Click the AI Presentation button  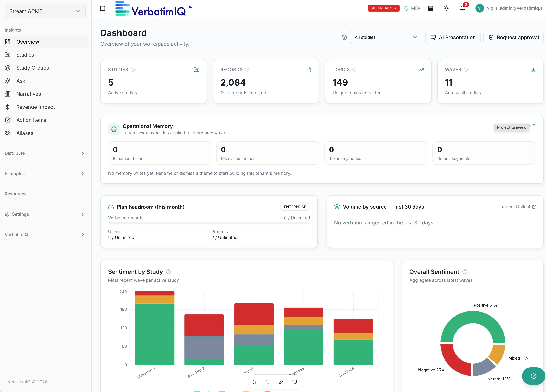453,37
